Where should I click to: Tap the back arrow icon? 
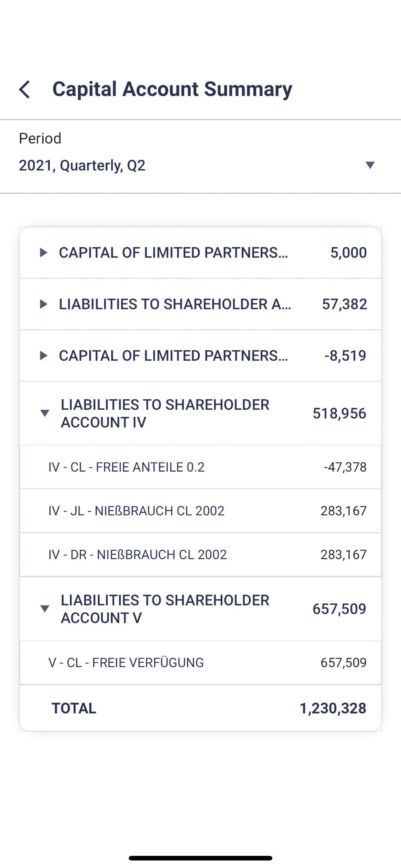click(x=25, y=89)
